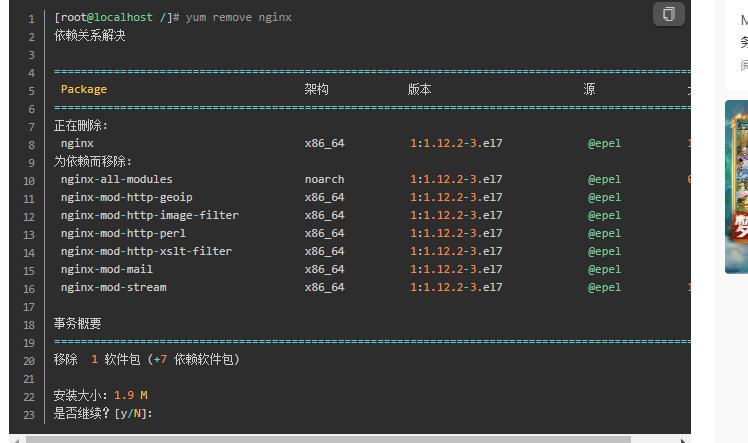
Task: Click the 'noarch' architecture value
Action: [x=324, y=179]
